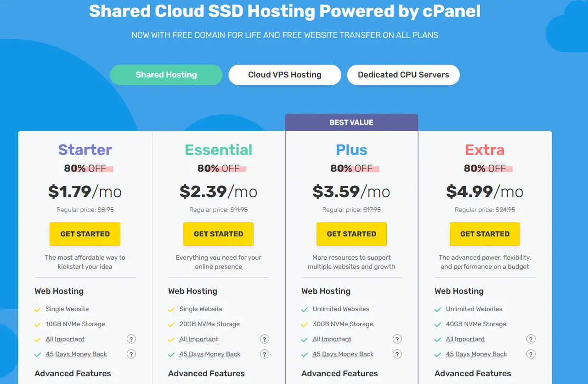Click Shared Cloud SSD Hosting page heading

point(285,11)
